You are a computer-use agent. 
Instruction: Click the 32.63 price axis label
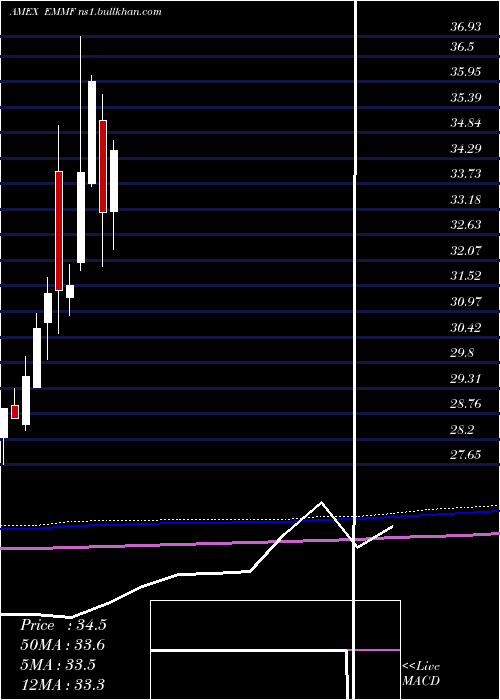pyautogui.click(x=466, y=224)
